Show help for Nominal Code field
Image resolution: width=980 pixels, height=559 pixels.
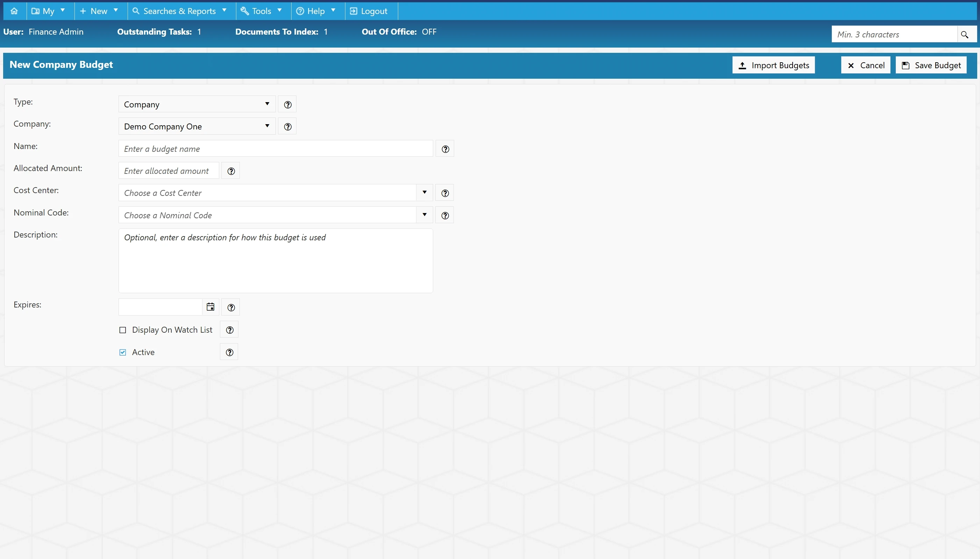pos(445,215)
